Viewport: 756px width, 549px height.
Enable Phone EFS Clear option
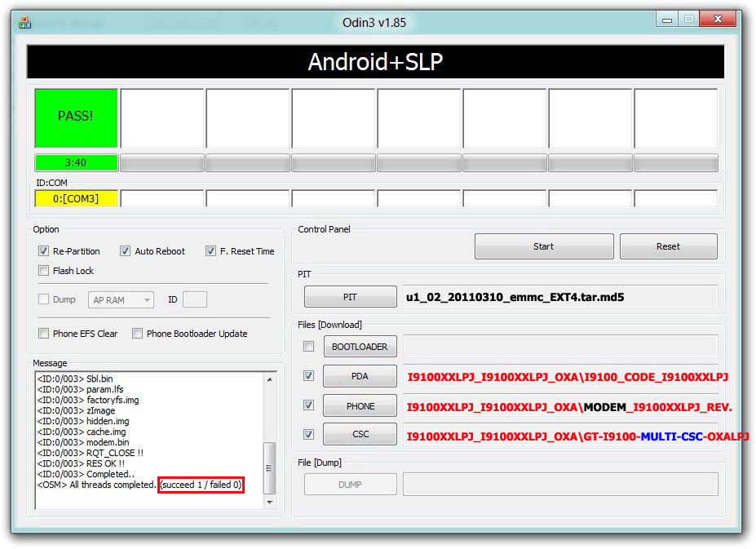(43, 334)
